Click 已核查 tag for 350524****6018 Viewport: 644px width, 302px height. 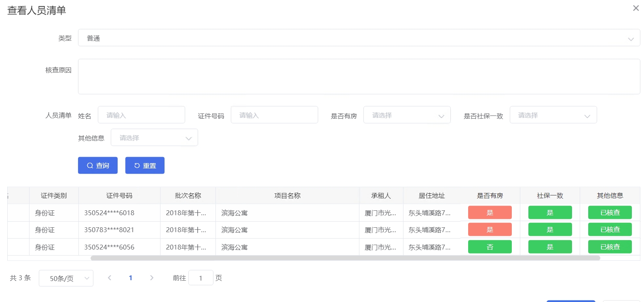coord(610,212)
